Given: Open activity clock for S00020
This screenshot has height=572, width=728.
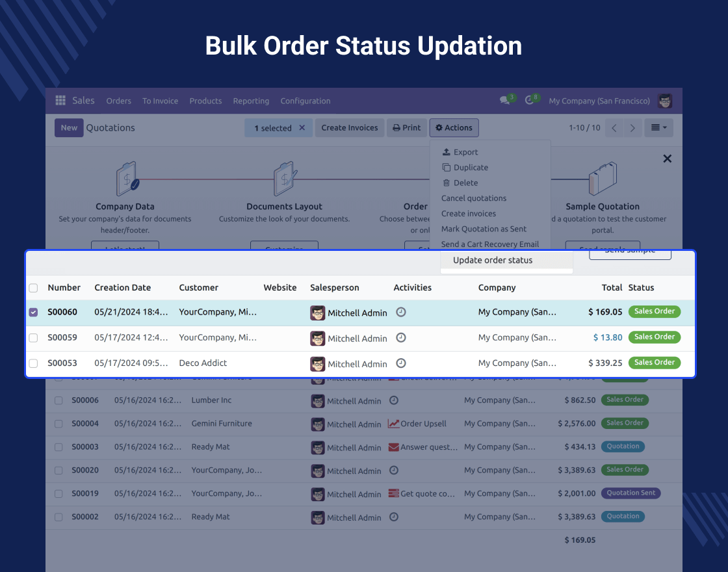Looking at the screenshot, I should (394, 471).
